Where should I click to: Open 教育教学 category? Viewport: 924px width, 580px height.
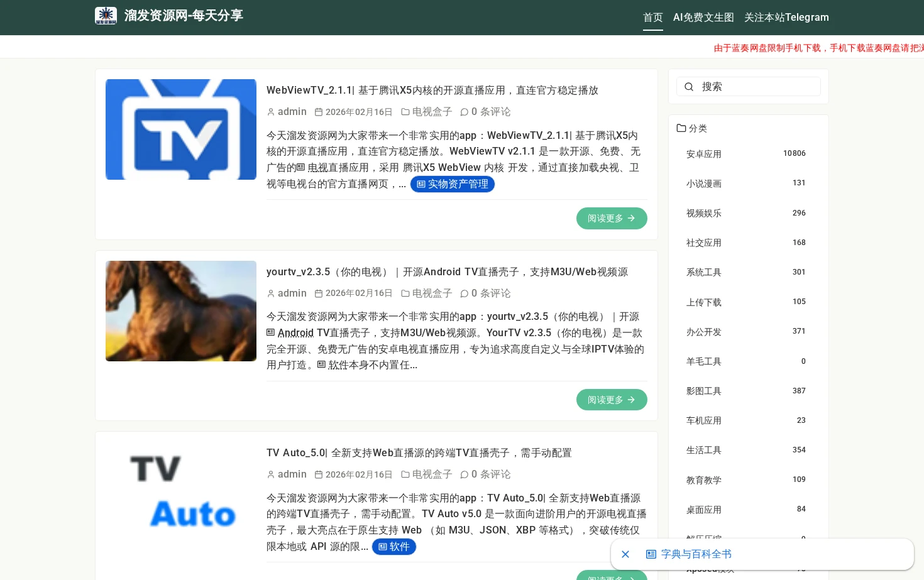(704, 480)
